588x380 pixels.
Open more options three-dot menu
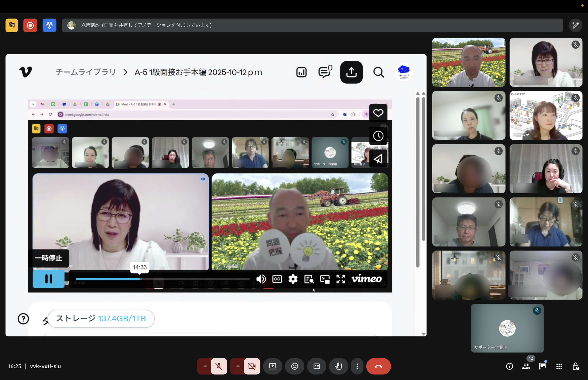(x=357, y=366)
